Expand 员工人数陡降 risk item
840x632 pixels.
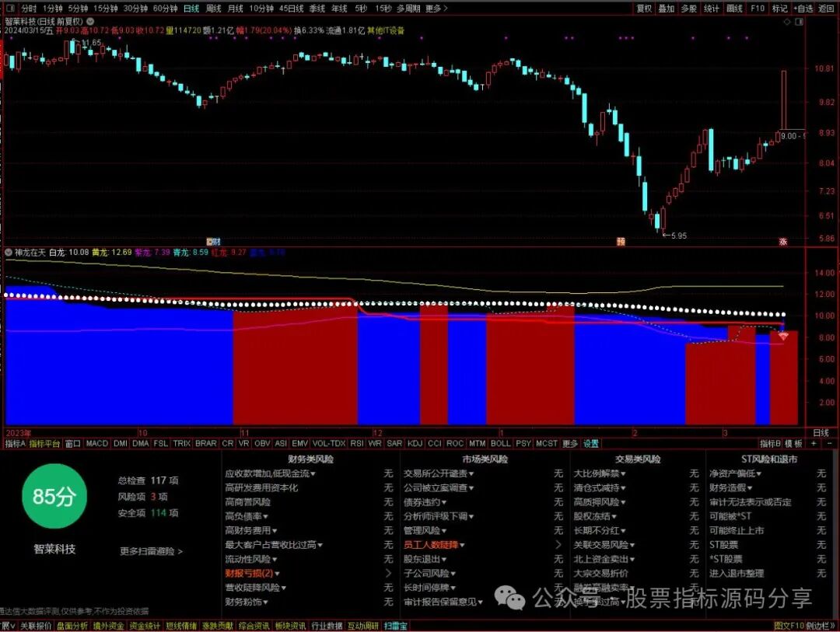coord(434,545)
